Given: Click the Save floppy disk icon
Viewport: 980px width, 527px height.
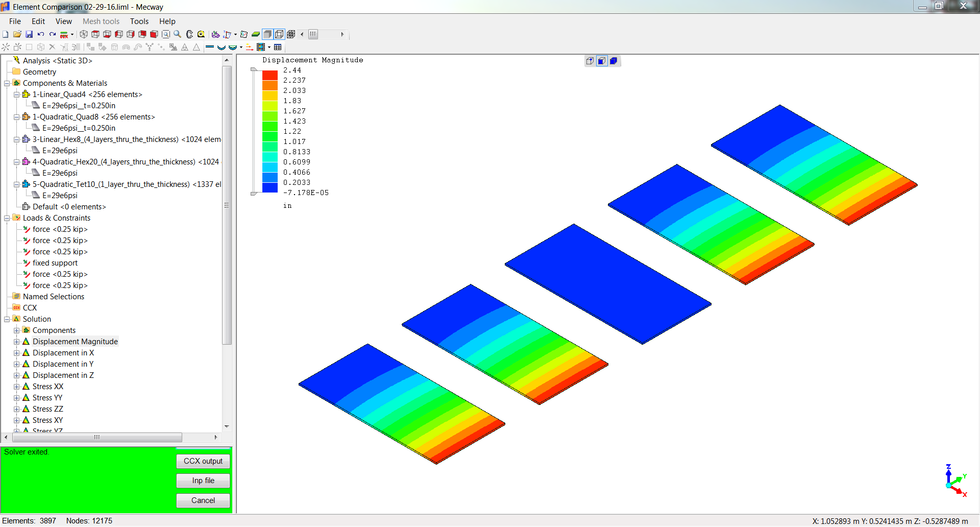Looking at the screenshot, I should pos(29,34).
